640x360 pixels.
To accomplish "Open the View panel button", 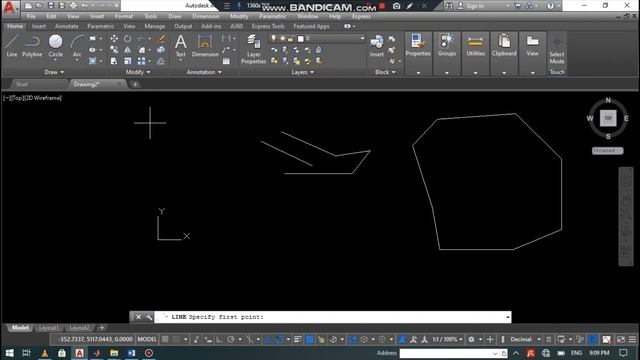I will pos(532,54).
